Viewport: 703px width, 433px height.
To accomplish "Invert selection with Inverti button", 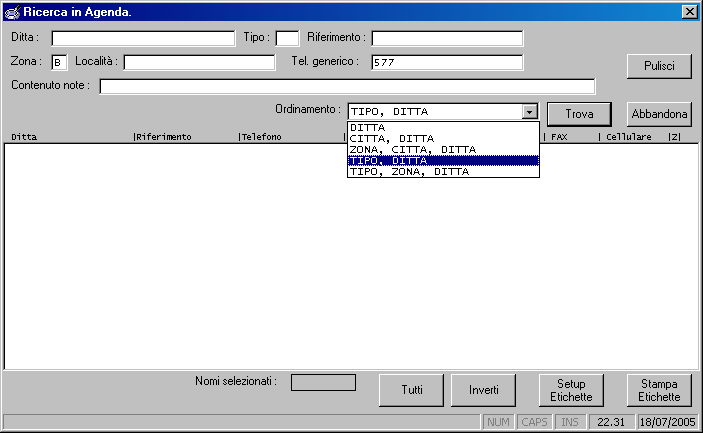I will (x=484, y=390).
